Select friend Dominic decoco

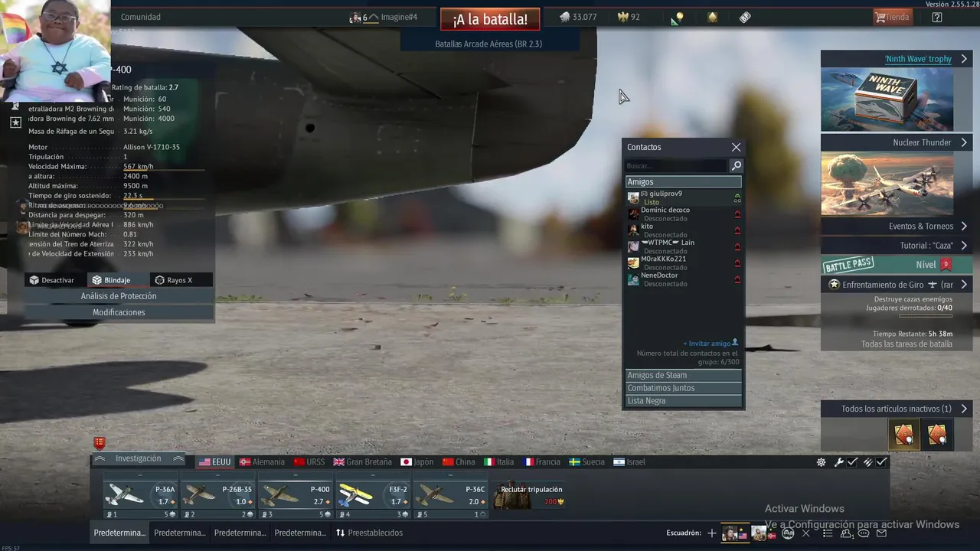click(x=684, y=214)
